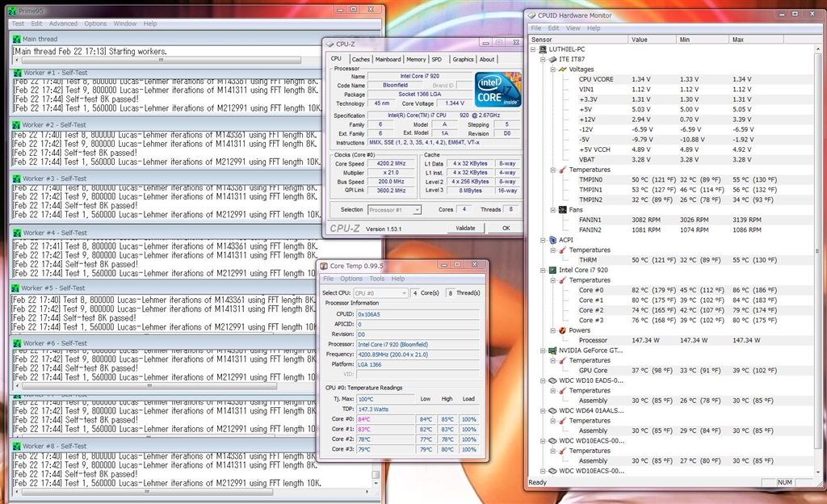Click the Powers flame icon
Screen dimensions: 827x504
tap(563, 330)
